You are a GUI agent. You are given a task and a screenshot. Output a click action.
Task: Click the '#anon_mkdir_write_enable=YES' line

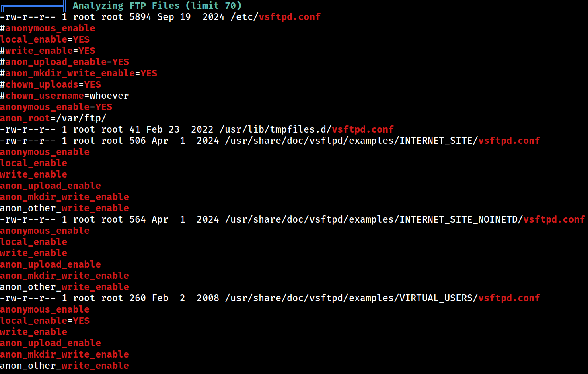pos(79,73)
